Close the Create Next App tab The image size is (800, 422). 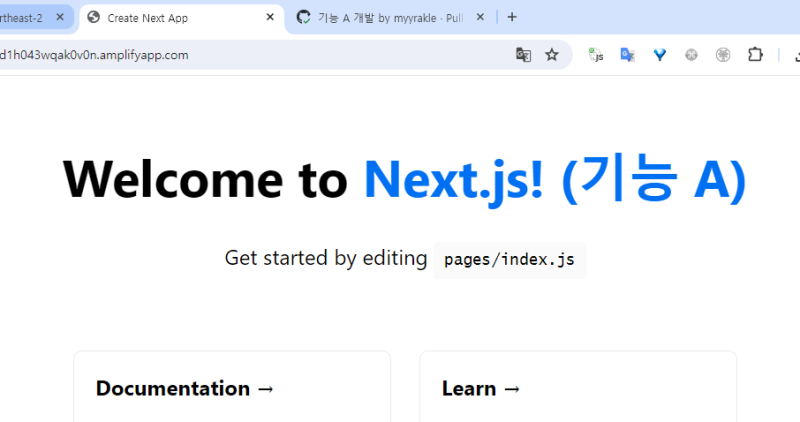270,18
